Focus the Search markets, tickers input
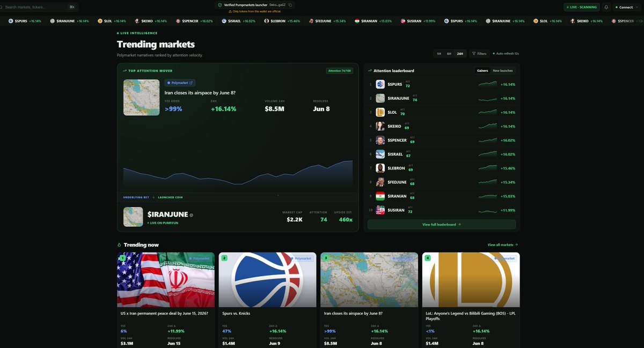The image size is (644, 348). pyautogui.click(x=40, y=7)
